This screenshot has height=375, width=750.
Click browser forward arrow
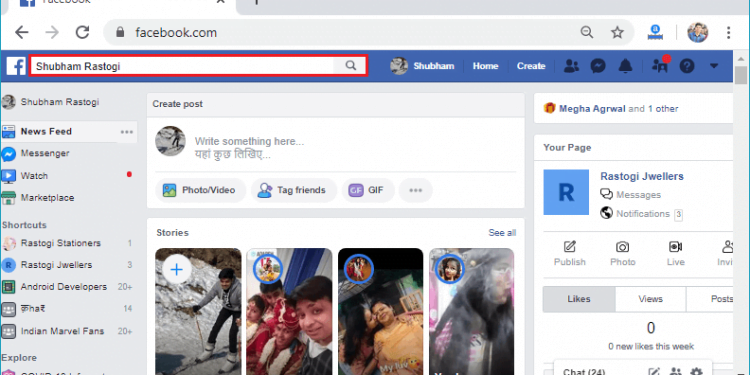(x=52, y=33)
